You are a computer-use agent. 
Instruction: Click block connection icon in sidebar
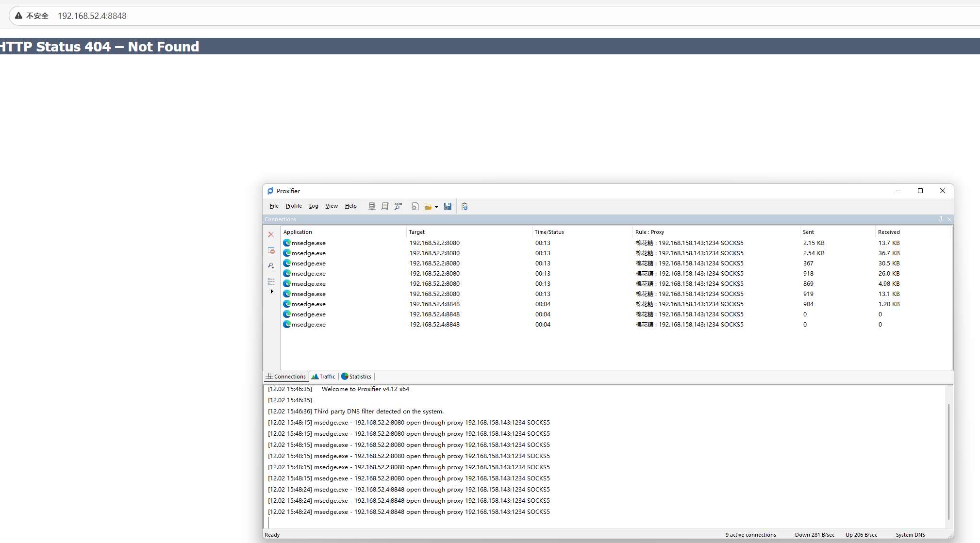click(271, 250)
